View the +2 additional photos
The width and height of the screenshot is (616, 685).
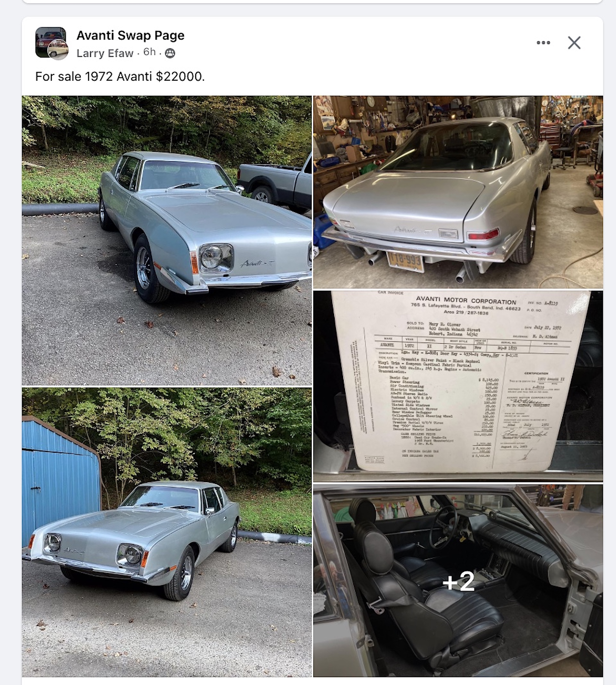(458, 581)
